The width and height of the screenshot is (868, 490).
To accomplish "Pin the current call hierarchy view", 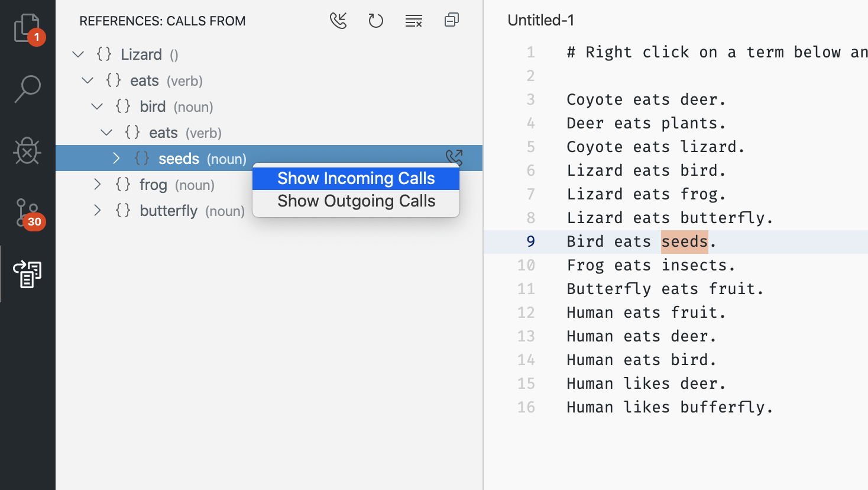I will (x=452, y=20).
